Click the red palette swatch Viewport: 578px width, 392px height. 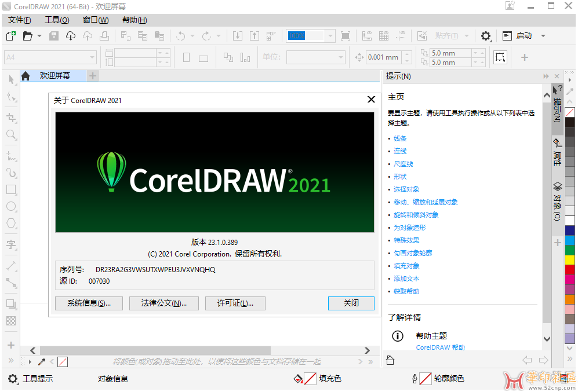point(570,270)
